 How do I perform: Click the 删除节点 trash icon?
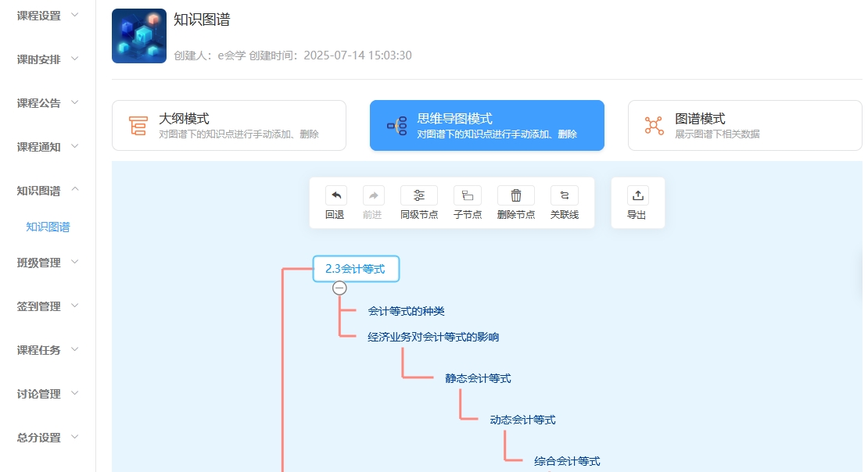pos(516,195)
